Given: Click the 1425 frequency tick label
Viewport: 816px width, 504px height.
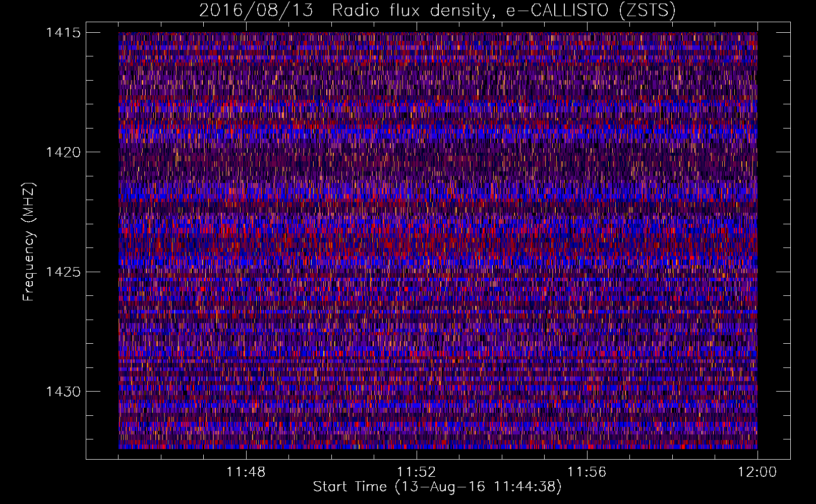Looking at the screenshot, I should (x=63, y=272).
